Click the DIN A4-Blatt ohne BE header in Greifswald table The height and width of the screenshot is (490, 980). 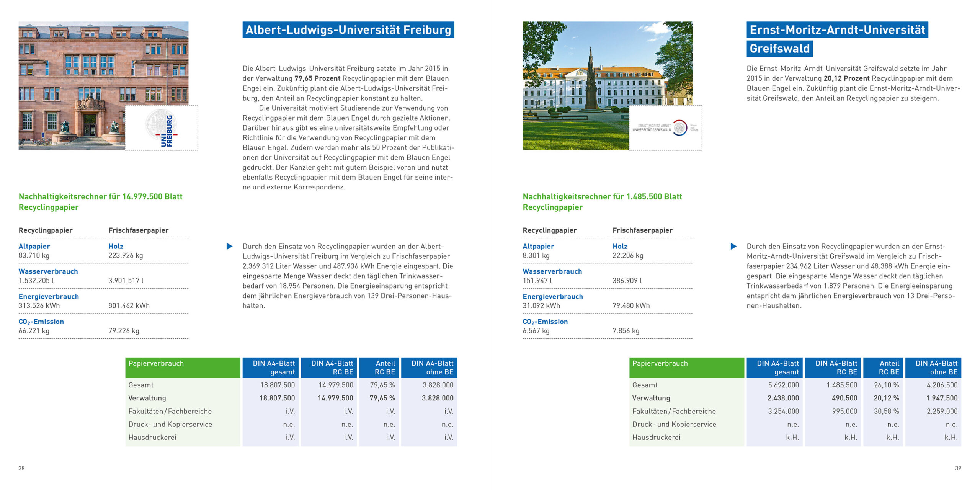933,367
